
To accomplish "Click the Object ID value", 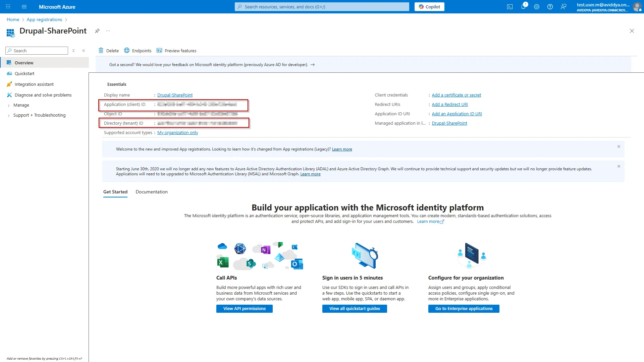I will (198, 114).
